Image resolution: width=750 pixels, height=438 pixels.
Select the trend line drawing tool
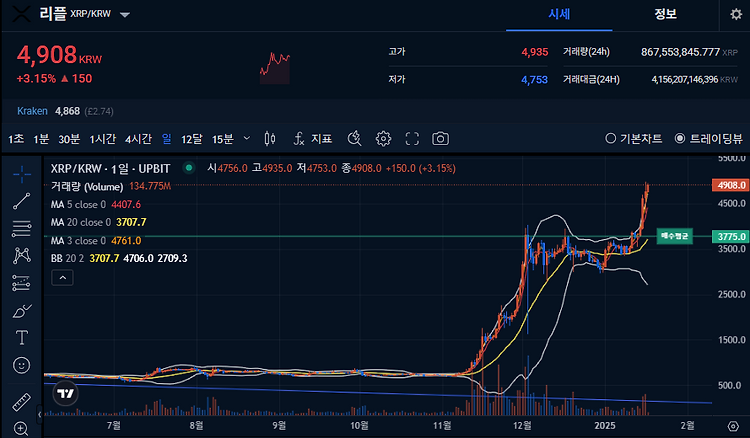22,201
